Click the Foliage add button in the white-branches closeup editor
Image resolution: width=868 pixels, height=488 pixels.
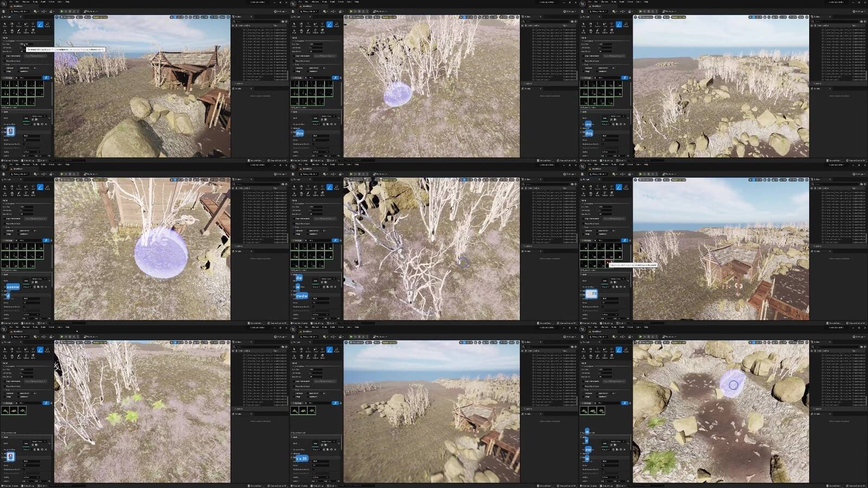coord(297,240)
